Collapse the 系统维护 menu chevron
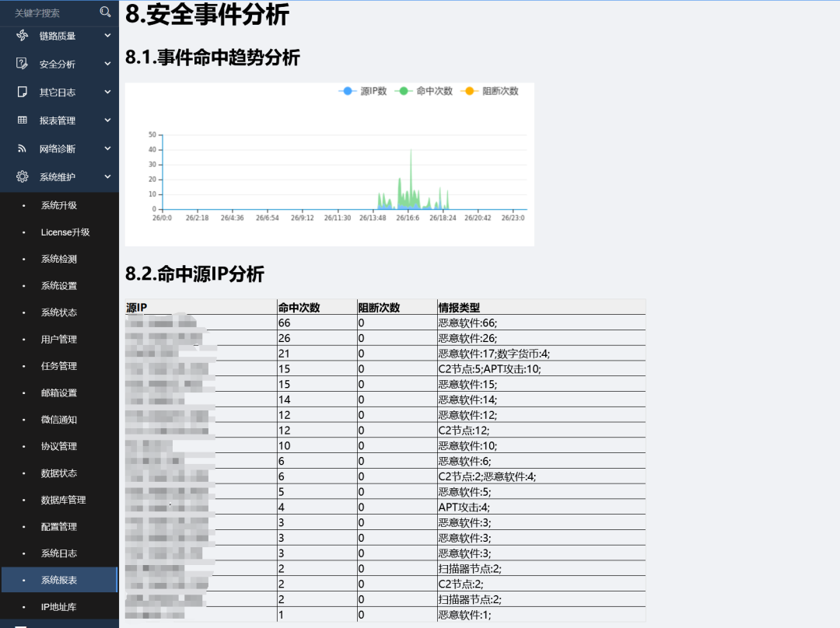The image size is (840, 628). [x=107, y=176]
